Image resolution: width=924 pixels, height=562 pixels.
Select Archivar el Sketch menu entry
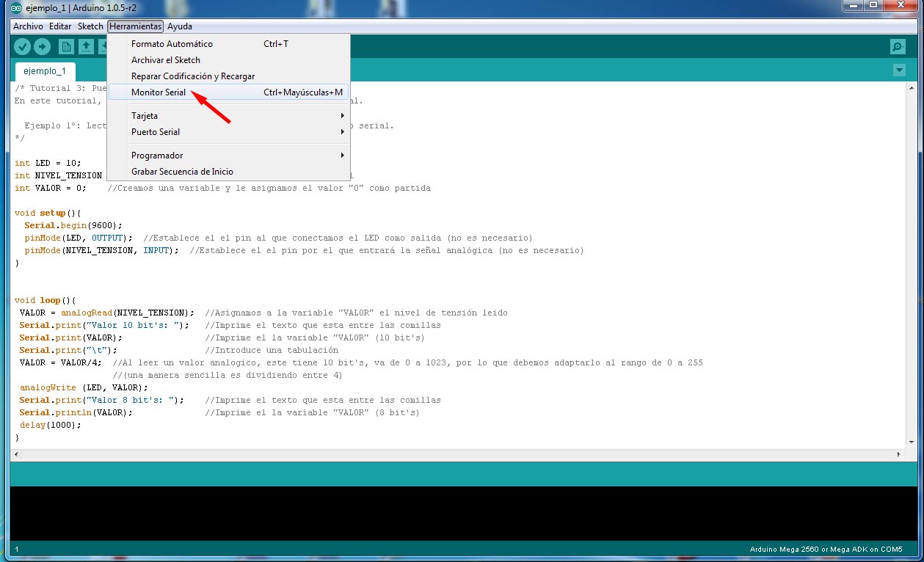(228, 60)
